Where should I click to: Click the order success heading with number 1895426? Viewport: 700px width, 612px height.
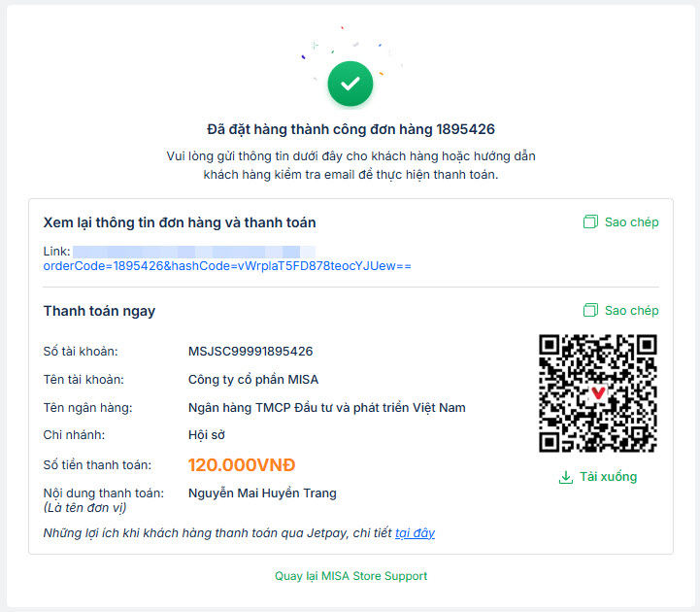tap(350, 129)
